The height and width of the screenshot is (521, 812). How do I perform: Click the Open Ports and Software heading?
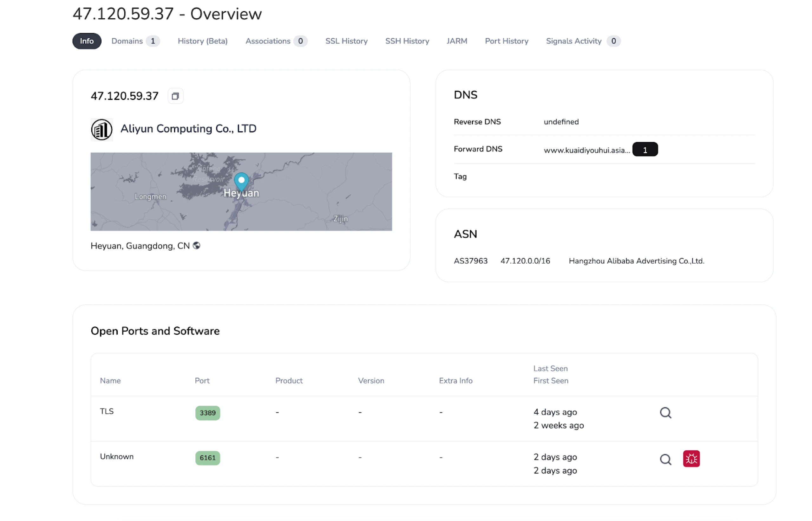click(x=155, y=331)
